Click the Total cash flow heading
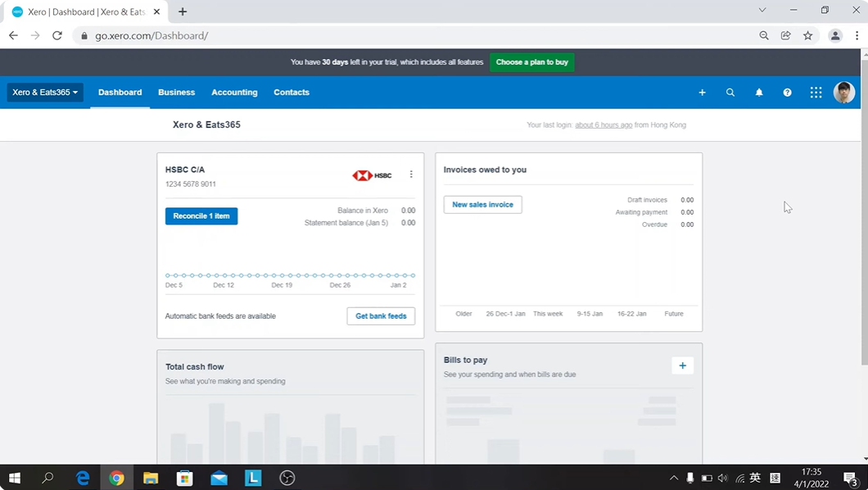The image size is (868, 490). pos(195,366)
